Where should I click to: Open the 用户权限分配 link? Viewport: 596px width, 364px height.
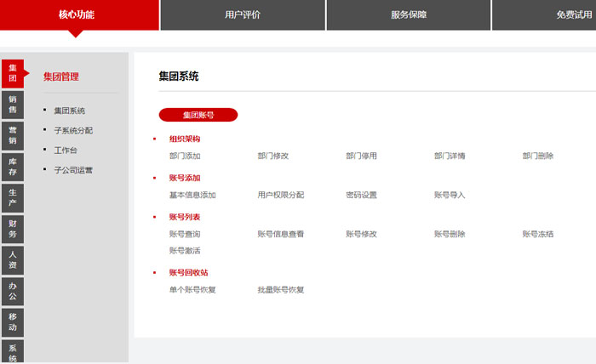(281, 195)
